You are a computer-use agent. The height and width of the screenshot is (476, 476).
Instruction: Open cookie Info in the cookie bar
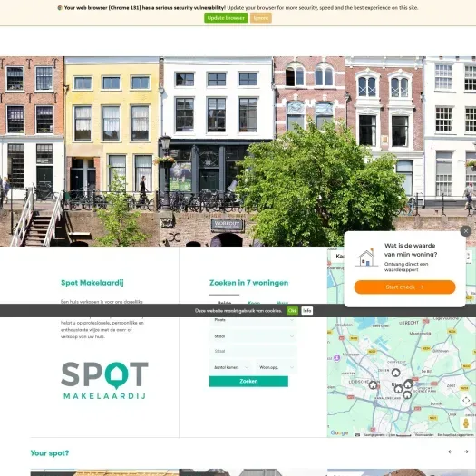point(307,311)
